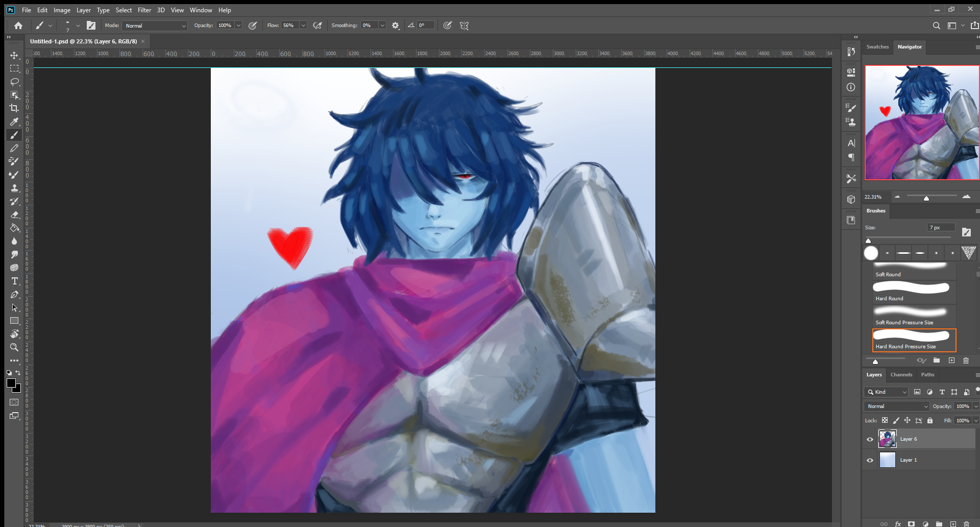Hide Layer 1 visibility eye
This screenshot has height=527, width=980.
pyautogui.click(x=870, y=460)
